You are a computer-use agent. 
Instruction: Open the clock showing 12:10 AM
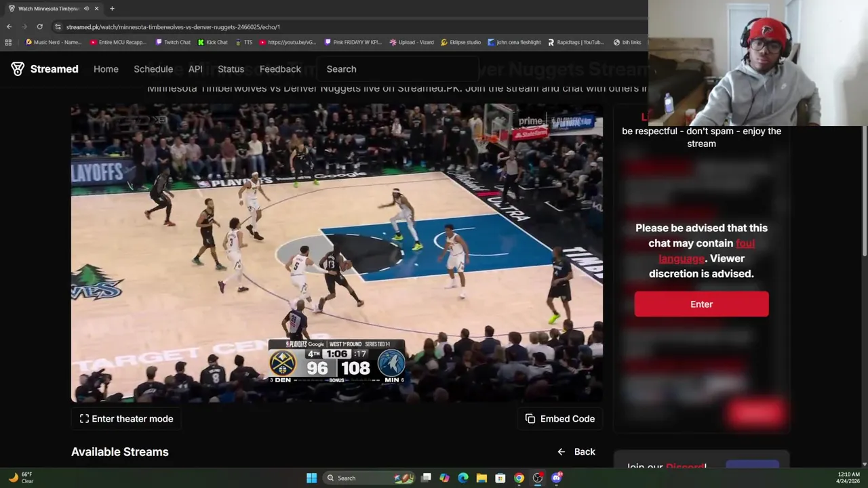(848, 478)
